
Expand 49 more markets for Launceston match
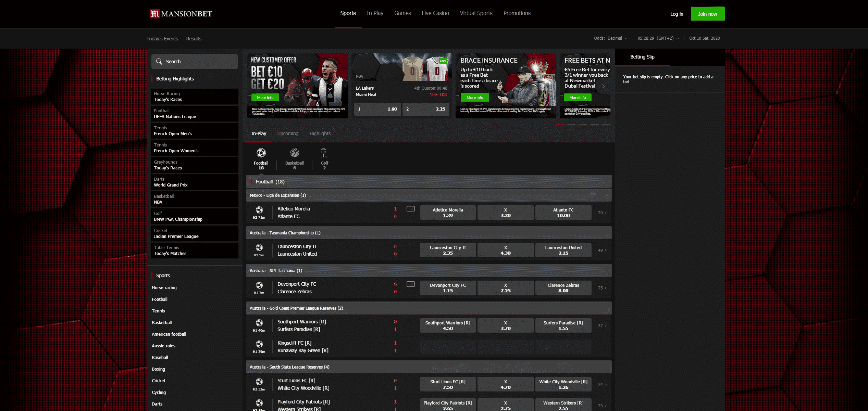click(602, 251)
